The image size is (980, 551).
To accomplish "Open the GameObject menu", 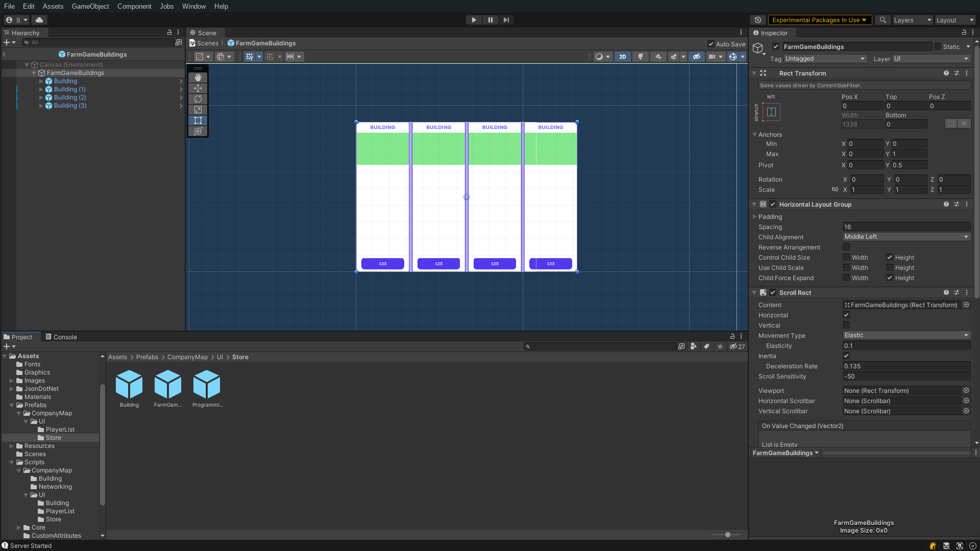I will pyautogui.click(x=90, y=6).
